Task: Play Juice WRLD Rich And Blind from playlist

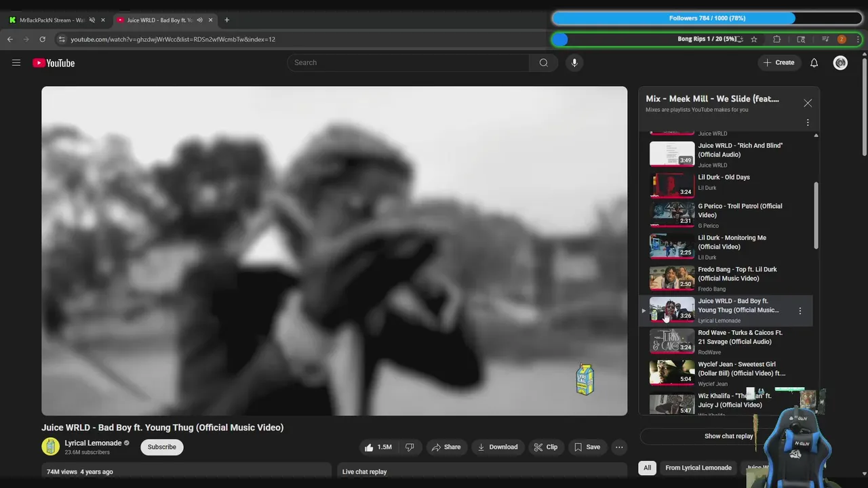Action: [x=726, y=154]
